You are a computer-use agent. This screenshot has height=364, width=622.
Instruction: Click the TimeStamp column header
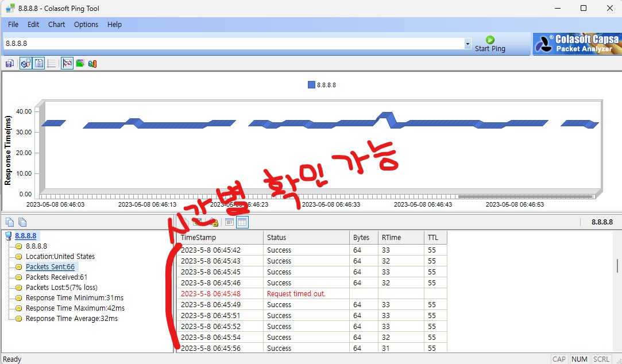220,238
